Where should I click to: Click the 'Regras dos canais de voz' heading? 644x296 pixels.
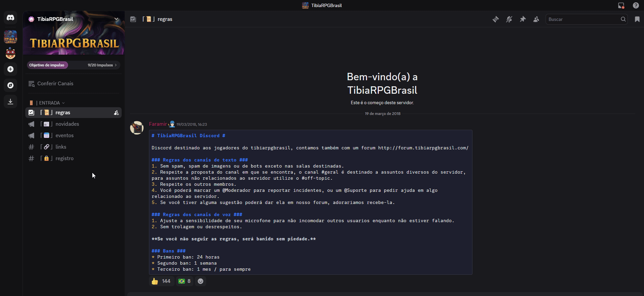(x=197, y=214)
